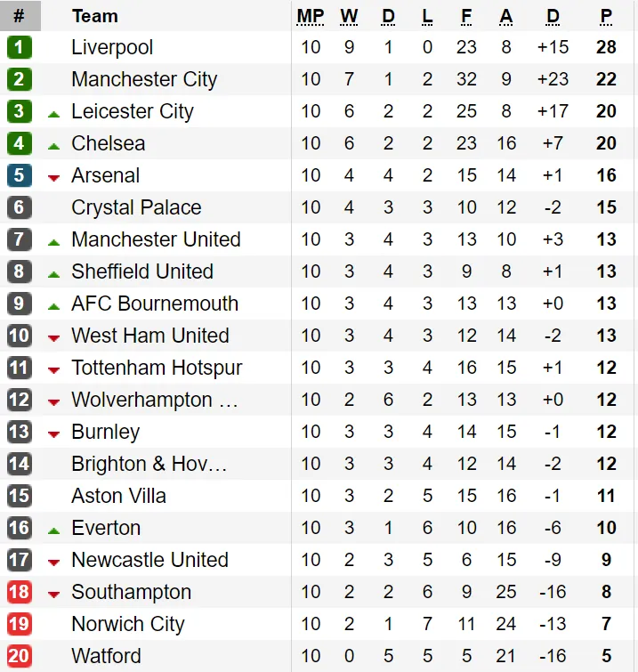
Task: Open the Liverpool team link
Action: 112,47
